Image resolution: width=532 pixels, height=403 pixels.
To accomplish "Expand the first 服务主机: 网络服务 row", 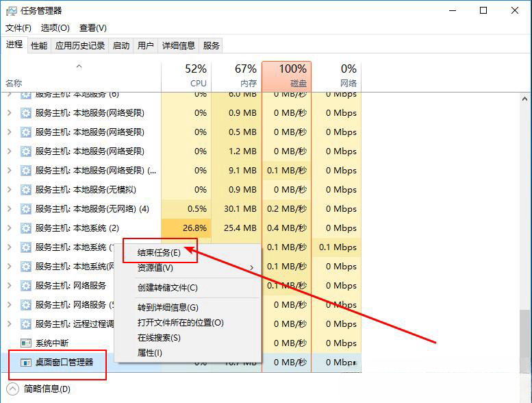I will click(x=10, y=285).
